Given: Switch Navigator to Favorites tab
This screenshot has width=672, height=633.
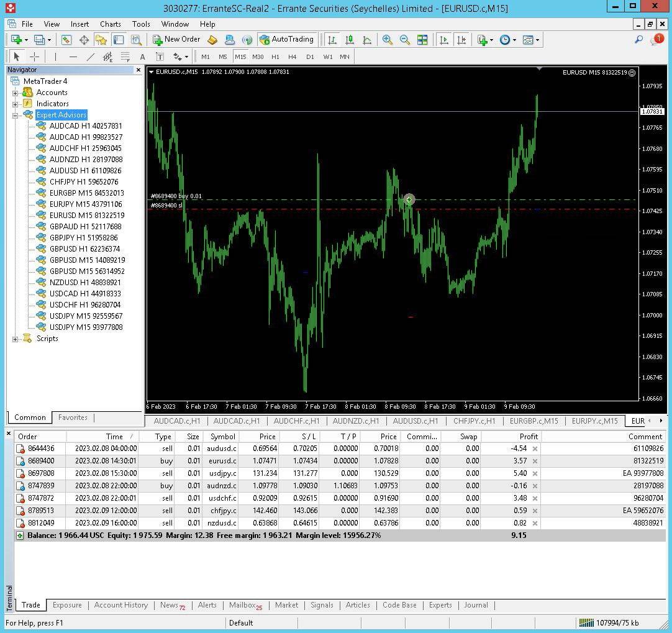Looking at the screenshot, I should point(73,417).
